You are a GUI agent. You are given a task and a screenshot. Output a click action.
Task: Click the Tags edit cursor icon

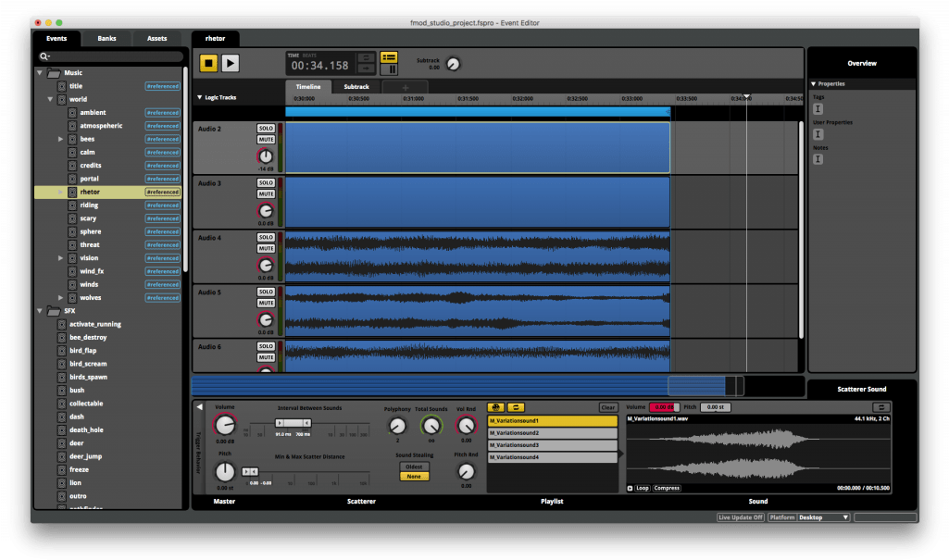818,109
